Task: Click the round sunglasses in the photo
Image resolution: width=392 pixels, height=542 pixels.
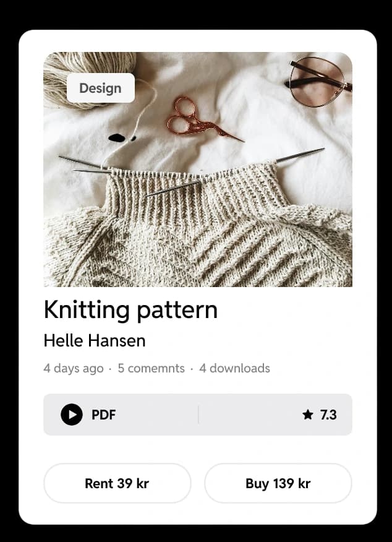Action: tap(318, 82)
